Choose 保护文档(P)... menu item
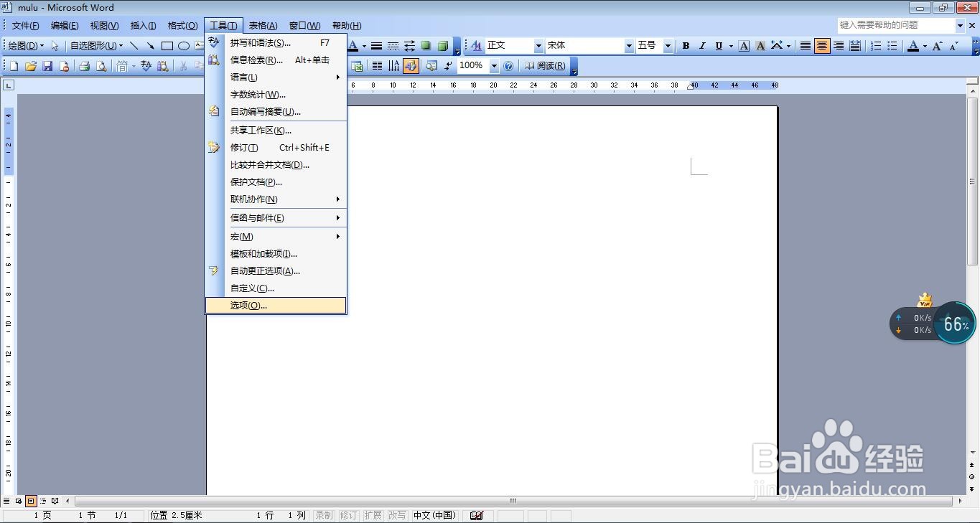The image size is (980, 523). (276, 182)
